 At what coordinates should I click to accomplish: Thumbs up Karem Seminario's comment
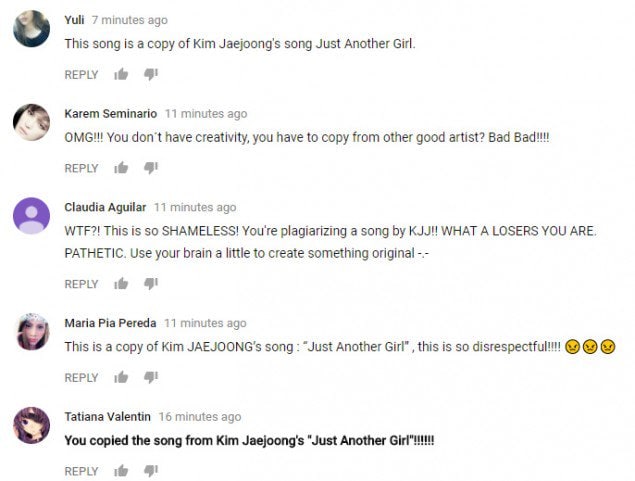(121, 168)
